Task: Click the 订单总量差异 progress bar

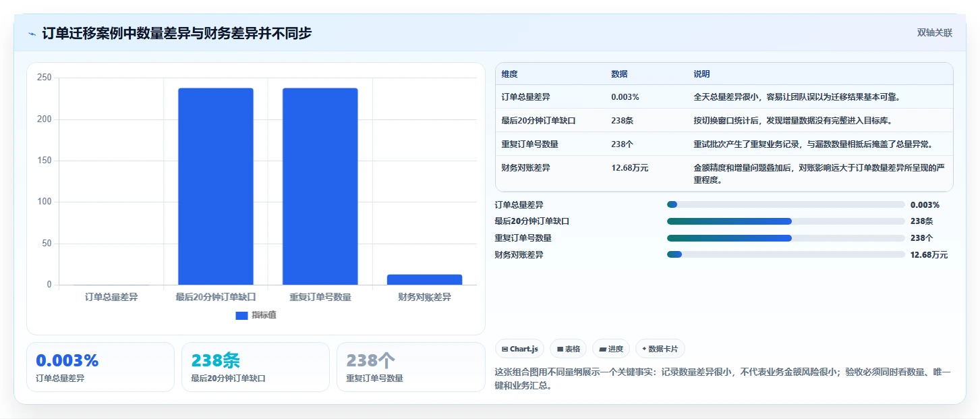Action: 786,204
